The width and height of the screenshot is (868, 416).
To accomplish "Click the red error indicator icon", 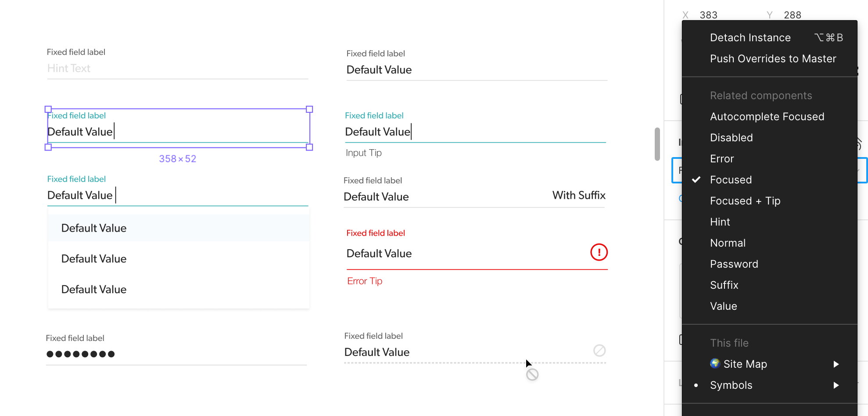I will [599, 252].
